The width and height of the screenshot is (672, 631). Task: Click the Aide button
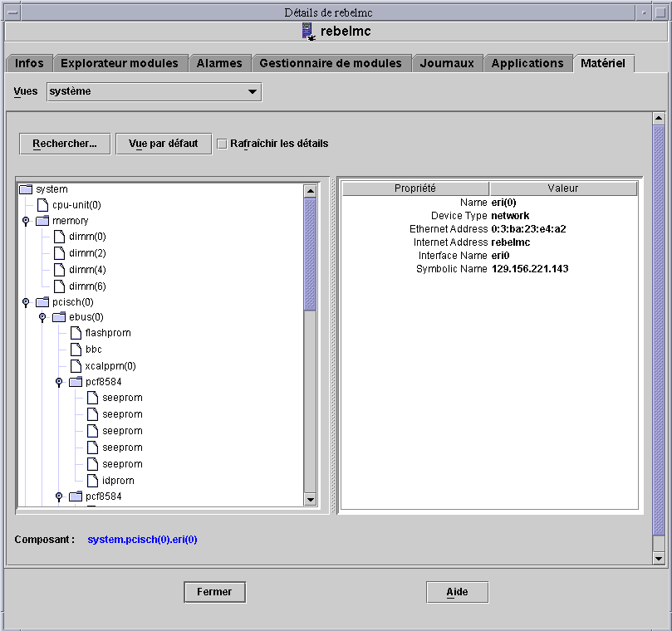(458, 592)
